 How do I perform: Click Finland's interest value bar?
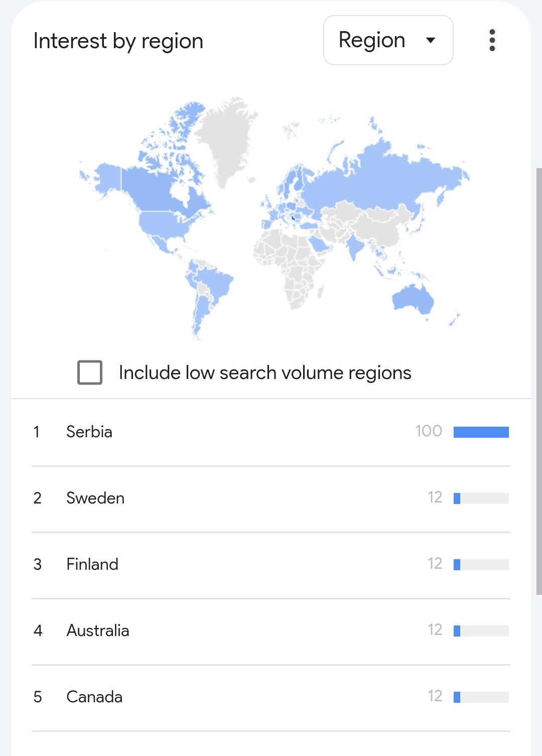481,565
